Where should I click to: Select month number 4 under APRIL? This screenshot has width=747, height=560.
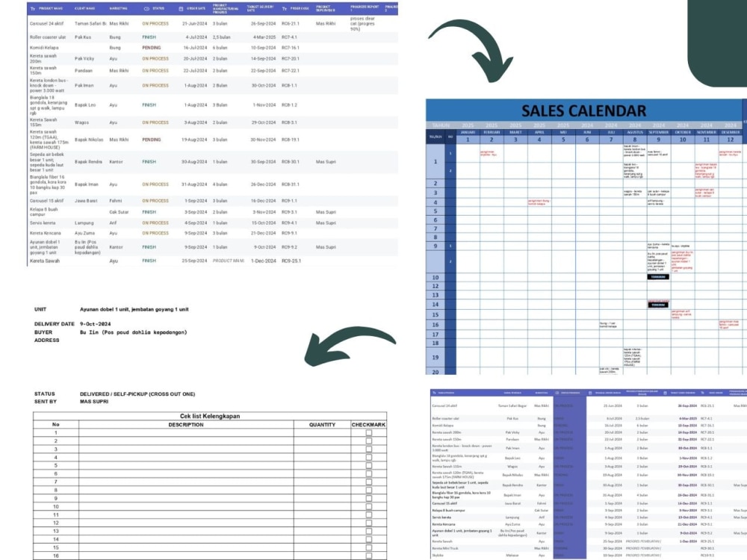[539, 140]
